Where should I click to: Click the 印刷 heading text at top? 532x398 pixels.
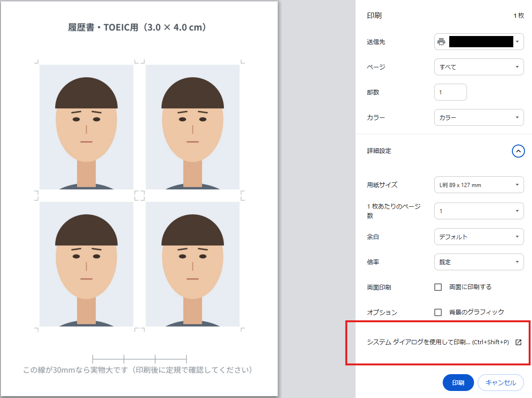[x=374, y=15]
